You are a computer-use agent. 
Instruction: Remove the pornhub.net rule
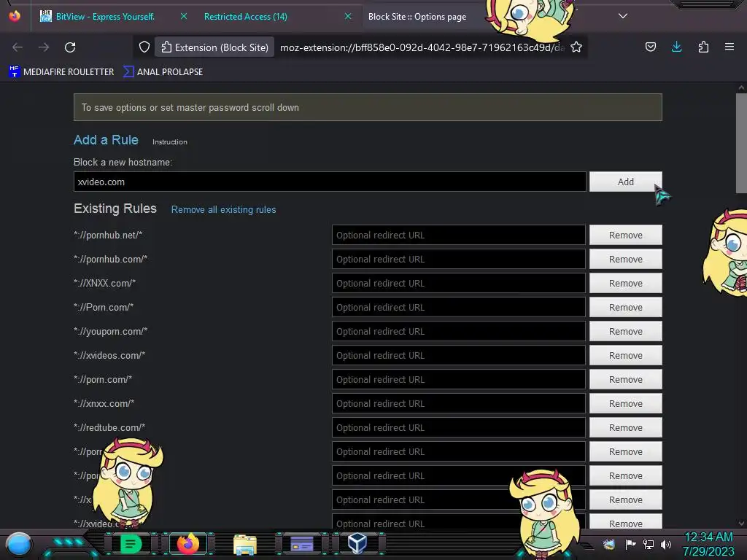click(x=625, y=236)
